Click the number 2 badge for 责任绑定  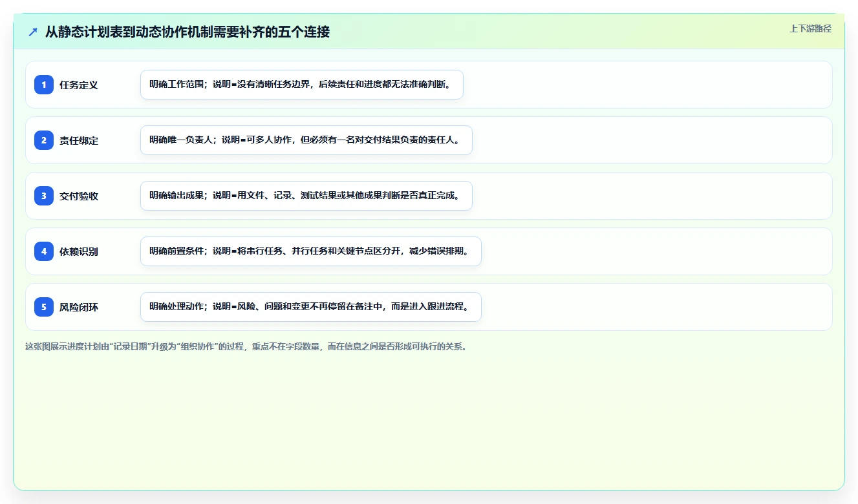pyautogui.click(x=44, y=140)
